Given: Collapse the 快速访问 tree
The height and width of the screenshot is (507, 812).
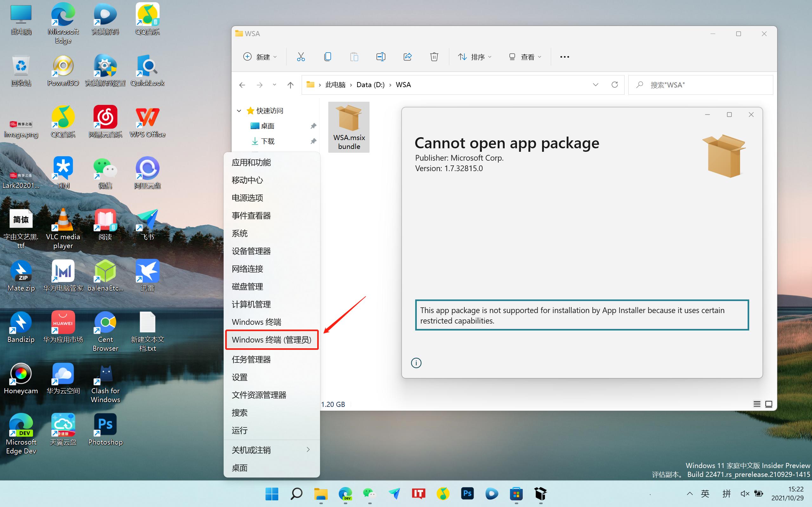Looking at the screenshot, I should [239, 111].
